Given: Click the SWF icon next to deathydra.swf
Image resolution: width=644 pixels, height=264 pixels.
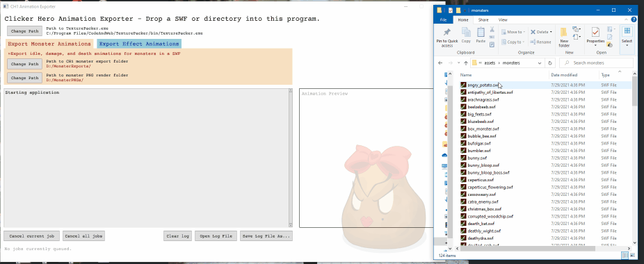Looking at the screenshot, I should click(x=463, y=238).
